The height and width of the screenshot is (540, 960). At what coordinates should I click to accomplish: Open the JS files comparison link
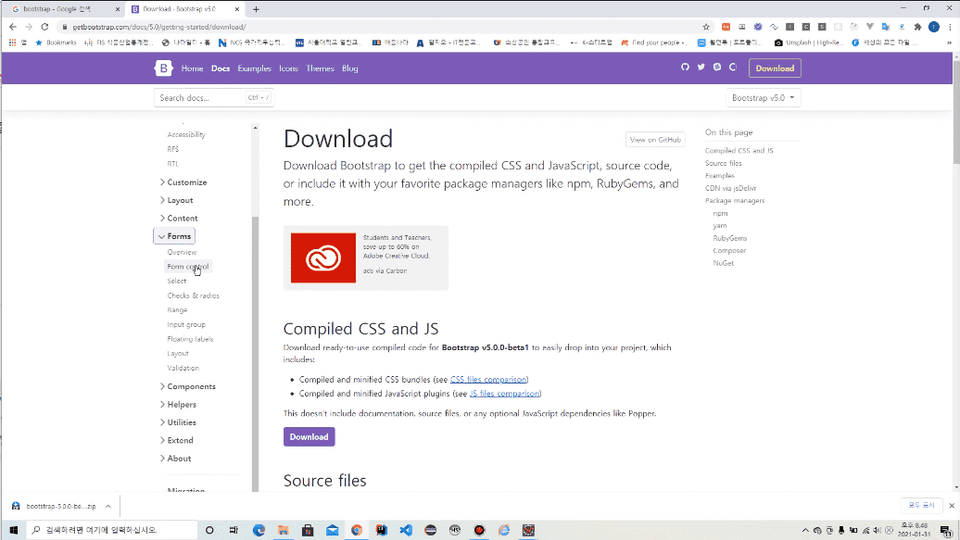tap(504, 394)
